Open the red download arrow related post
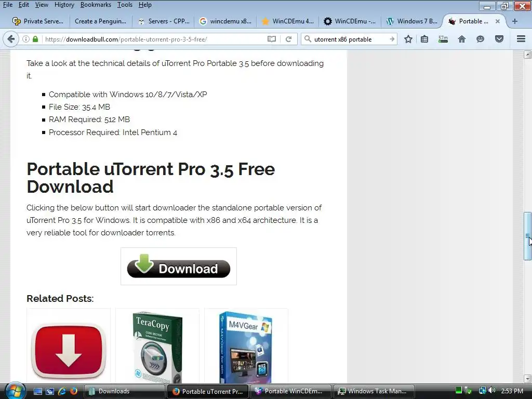 click(x=69, y=346)
